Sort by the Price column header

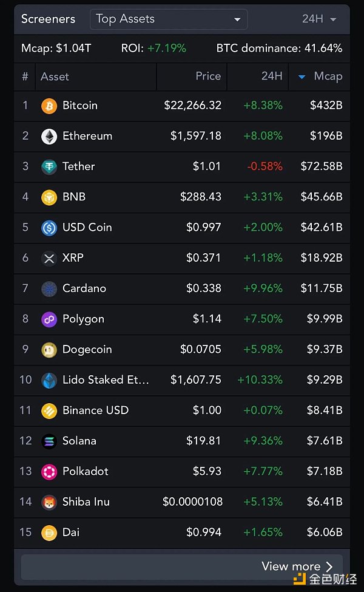207,77
